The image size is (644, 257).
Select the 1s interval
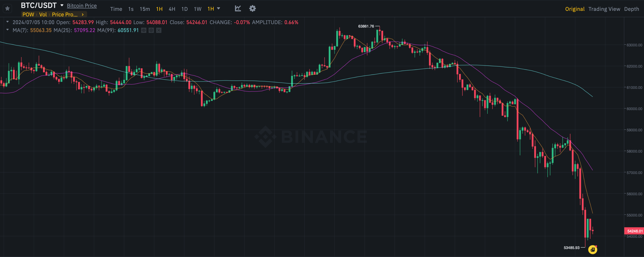pyautogui.click(x=131, y=9)
